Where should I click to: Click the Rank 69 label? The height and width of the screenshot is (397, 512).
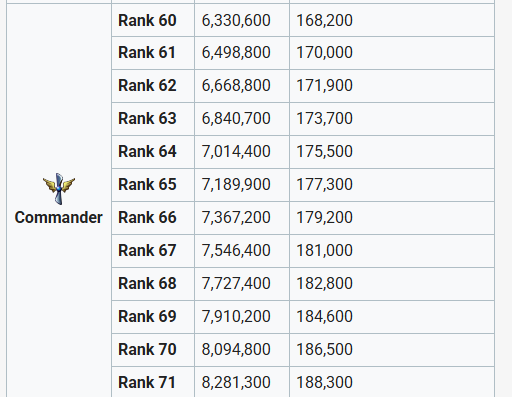click(147, 316)
